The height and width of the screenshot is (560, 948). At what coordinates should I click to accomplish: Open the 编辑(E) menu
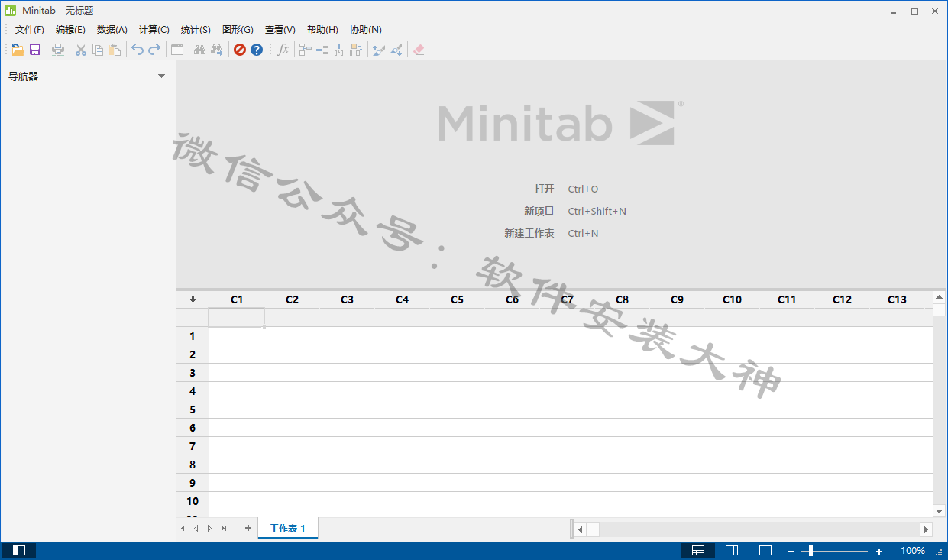pyautogui.click(x=70, y=30)
